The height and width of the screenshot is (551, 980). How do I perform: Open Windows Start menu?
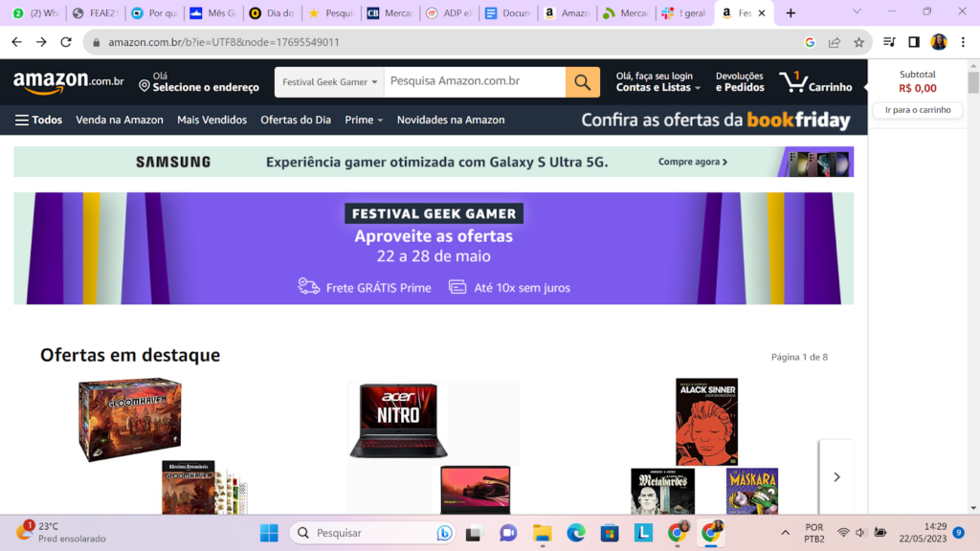[269, 533]
